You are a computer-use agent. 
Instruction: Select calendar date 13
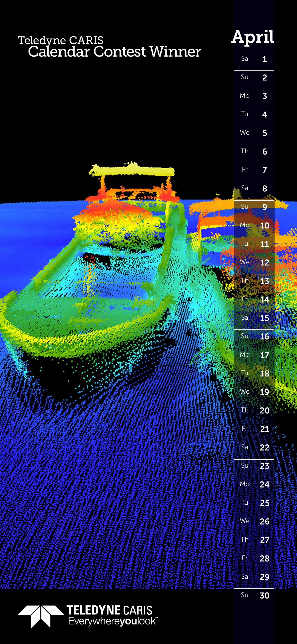coord(265,281)
